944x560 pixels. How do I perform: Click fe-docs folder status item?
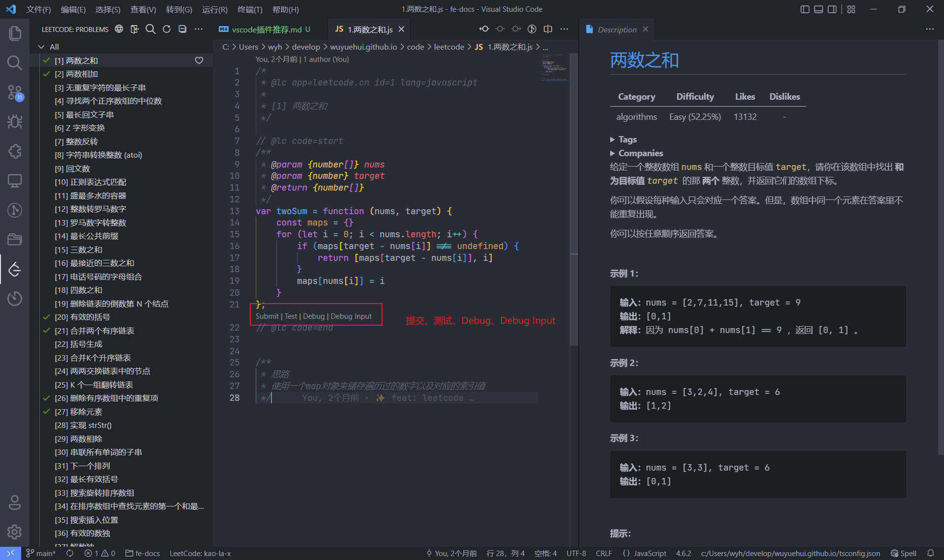click(x=143, y=553)
